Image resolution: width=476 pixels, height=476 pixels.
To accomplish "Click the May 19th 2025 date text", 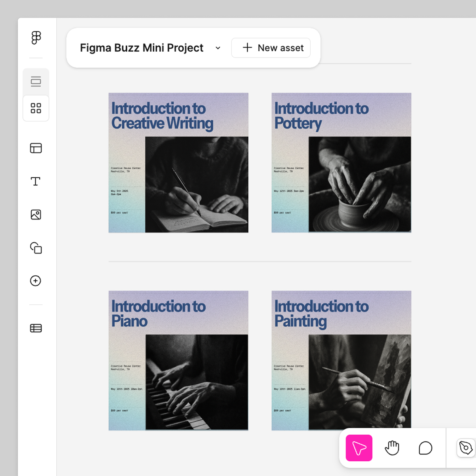I will (290, 389).
